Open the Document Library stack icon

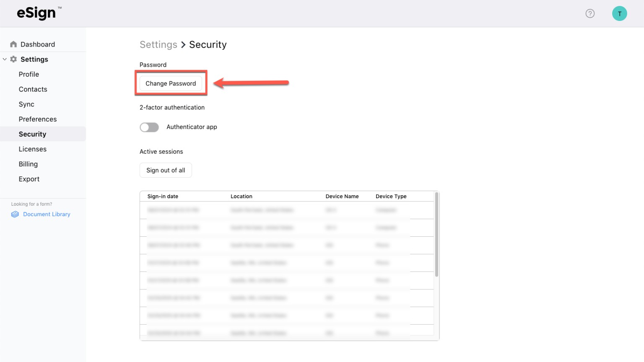coord(15,214)
